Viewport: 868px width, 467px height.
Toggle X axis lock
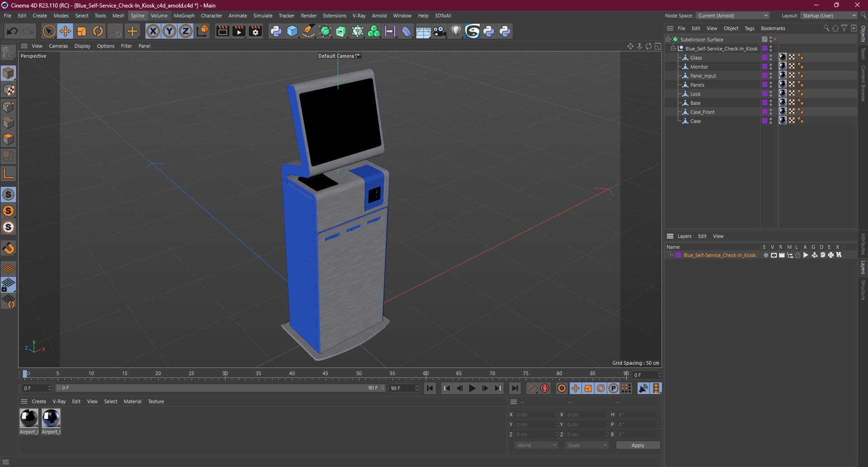(153, 31)
